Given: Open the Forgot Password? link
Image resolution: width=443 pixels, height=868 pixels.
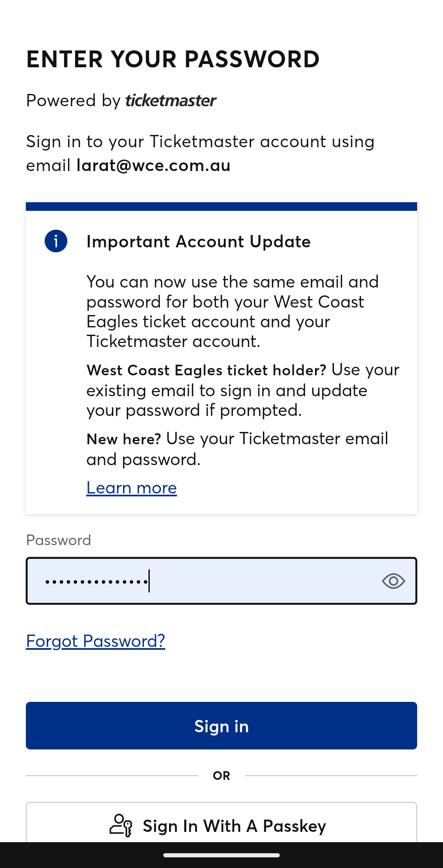Looking at the screenshot, I should (x=96, y=641).
